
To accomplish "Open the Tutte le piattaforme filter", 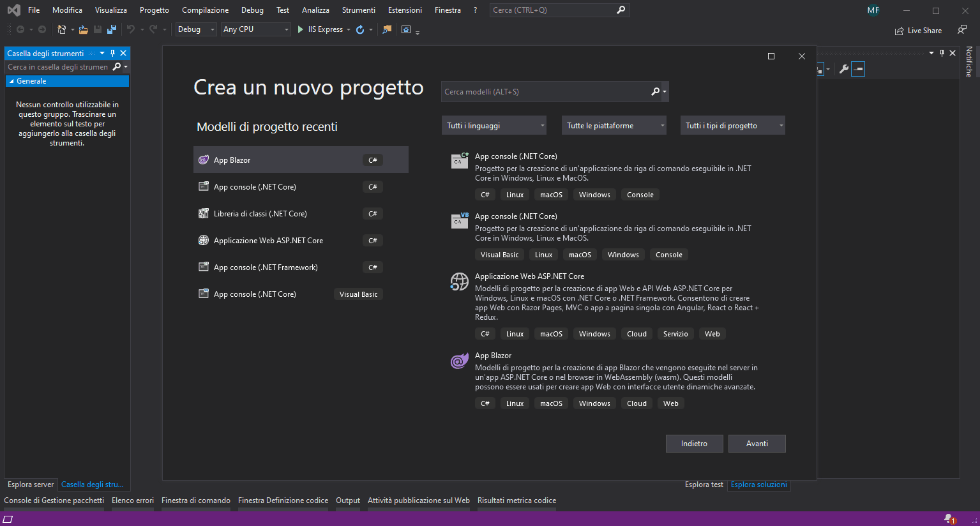I will coord(614,126).
